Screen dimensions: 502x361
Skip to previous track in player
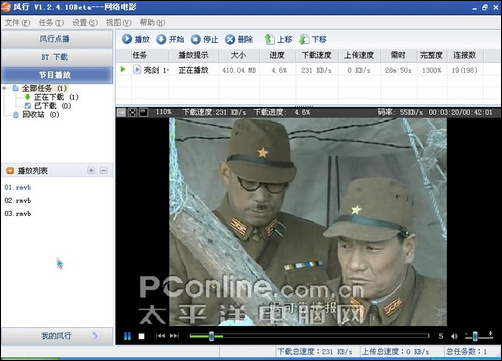click(x=160, y=336)
